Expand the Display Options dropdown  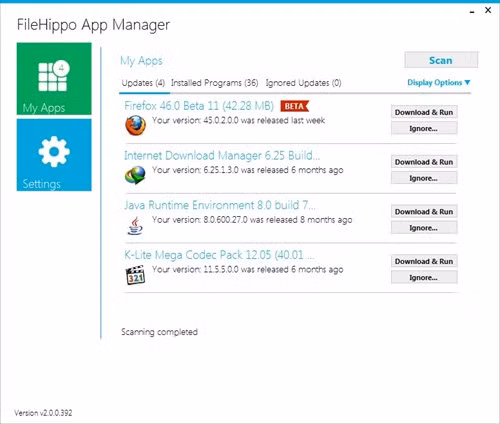tap(439, 82)
